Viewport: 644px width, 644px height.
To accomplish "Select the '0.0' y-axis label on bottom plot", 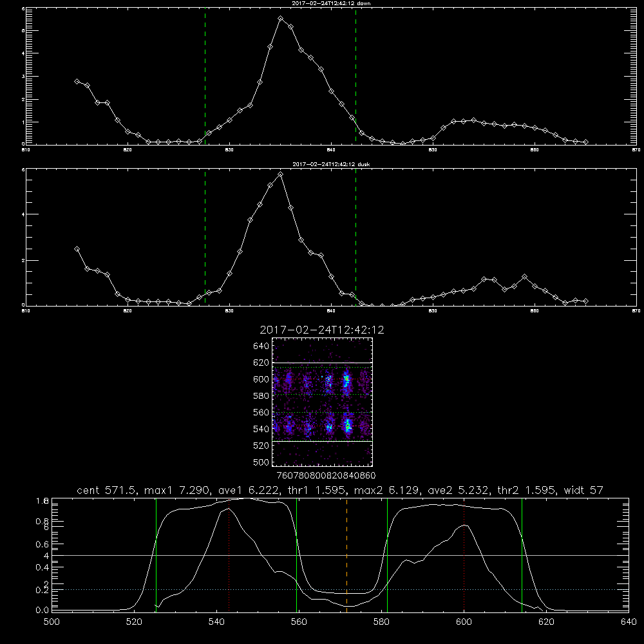I will [43, 611].
